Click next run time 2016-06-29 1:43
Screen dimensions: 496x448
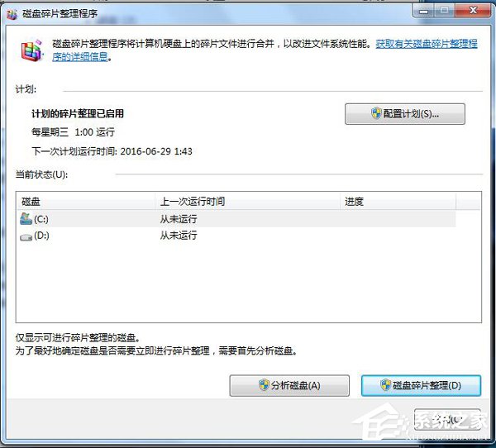tap(156, 151)
